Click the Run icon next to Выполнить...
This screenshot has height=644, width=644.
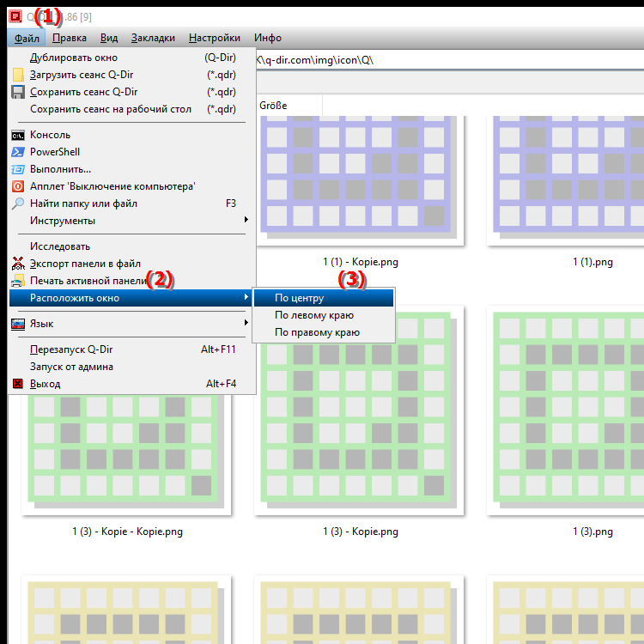pyautogui.click(x=18, y=169)
